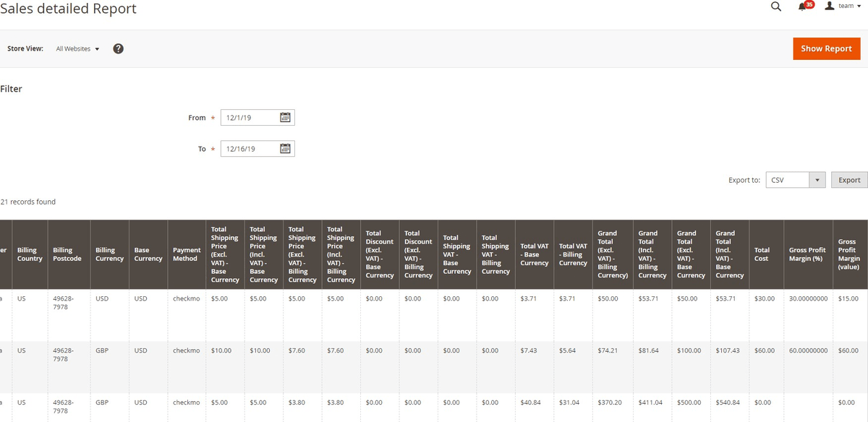Open the notifications bell icon
The width and height of the screenshot is (868, 422).
(x=802, y=7)
